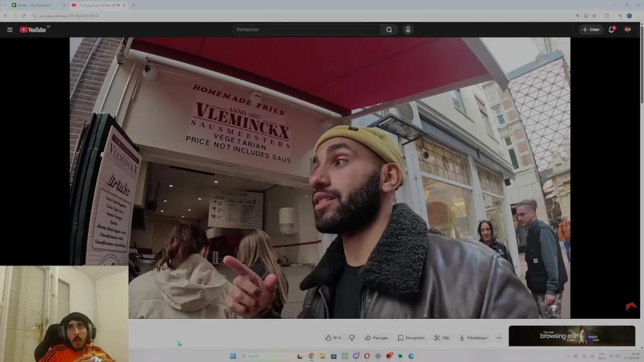Click the red arrow overlay in video corner
Image resolution: width=644 pixels, height=362 pixels.
[x=631, y=306]
